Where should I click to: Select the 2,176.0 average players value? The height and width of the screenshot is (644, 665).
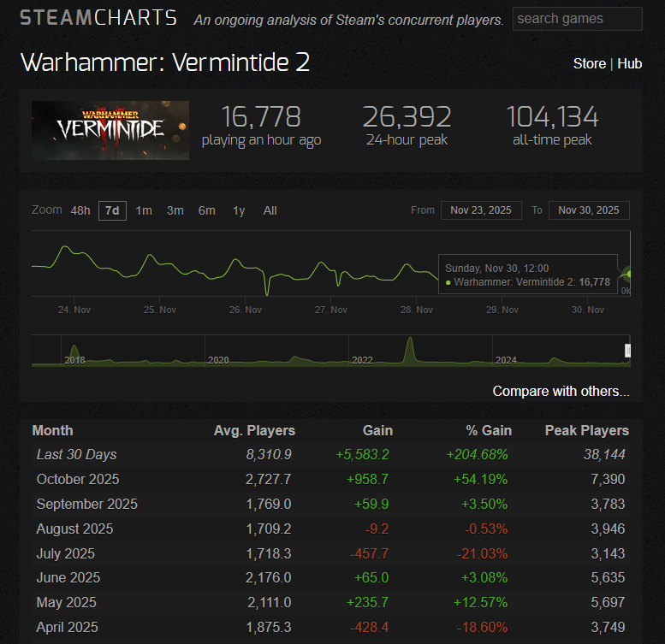tap(269, 577)
